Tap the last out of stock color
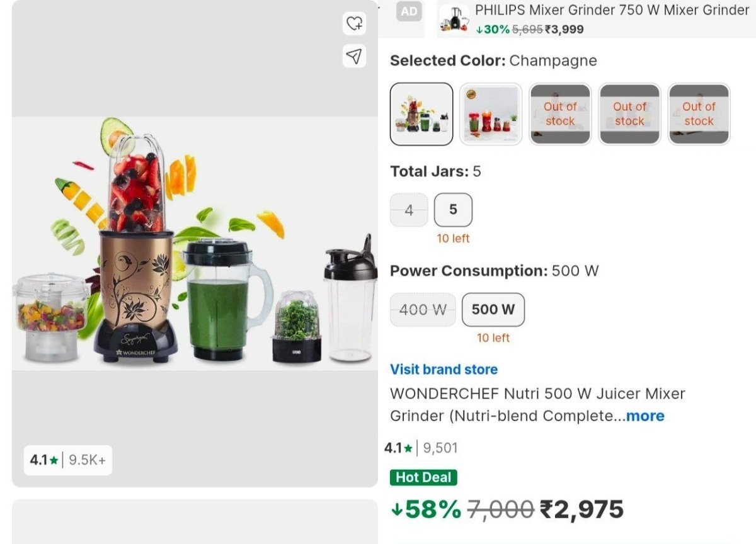This screenshot has height=544, width=756. tap(699, 114)
